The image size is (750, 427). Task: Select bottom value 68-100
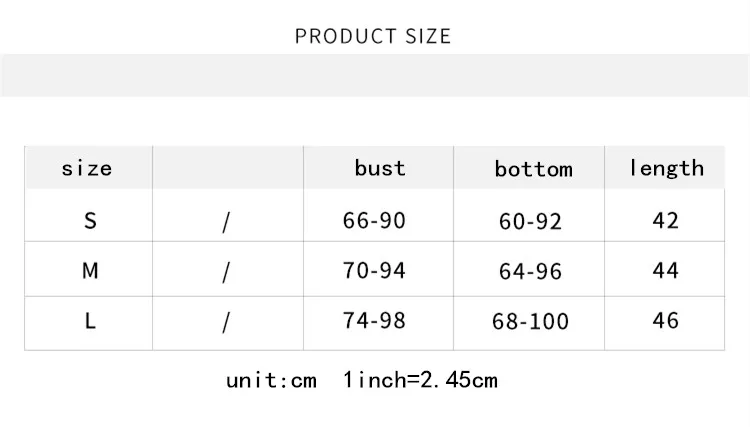tap(530, 321)
